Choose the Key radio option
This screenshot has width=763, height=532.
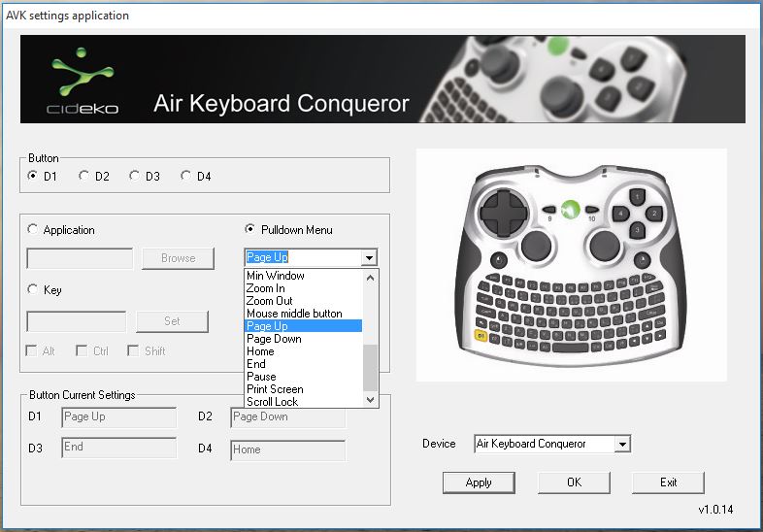click(x=33, y=289)
